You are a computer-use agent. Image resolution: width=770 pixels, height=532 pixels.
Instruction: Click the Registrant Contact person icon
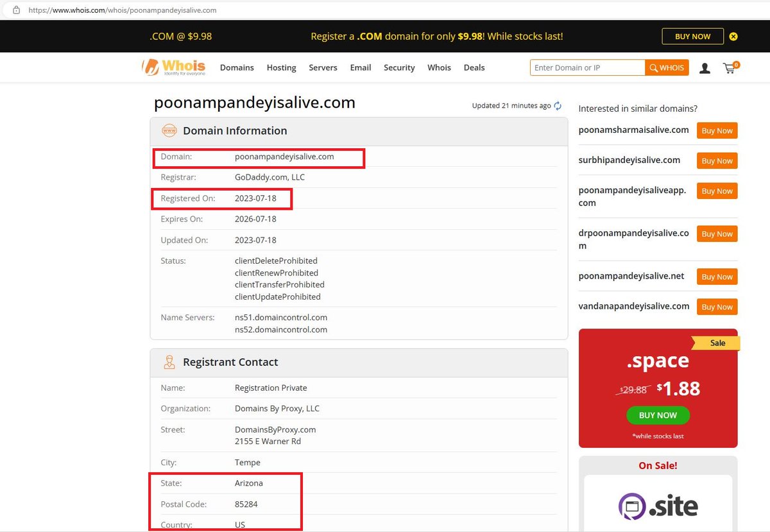click(x=169, y=362)
